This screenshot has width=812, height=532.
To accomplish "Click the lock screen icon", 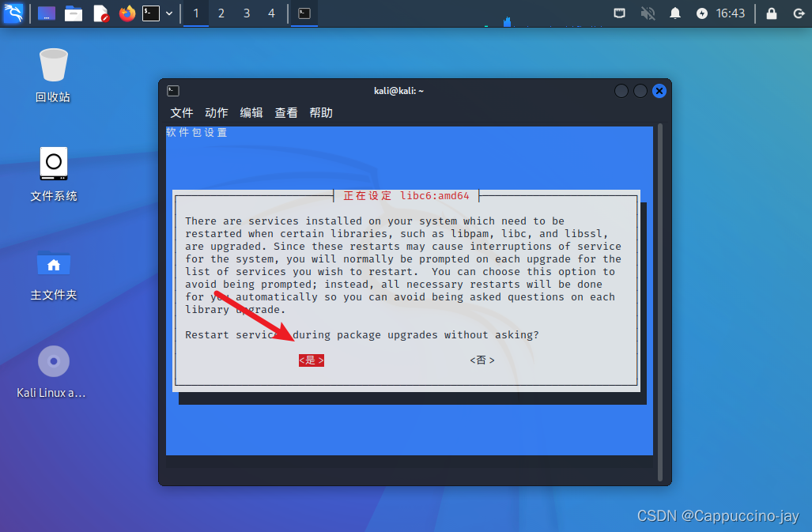I will point(771,13).
